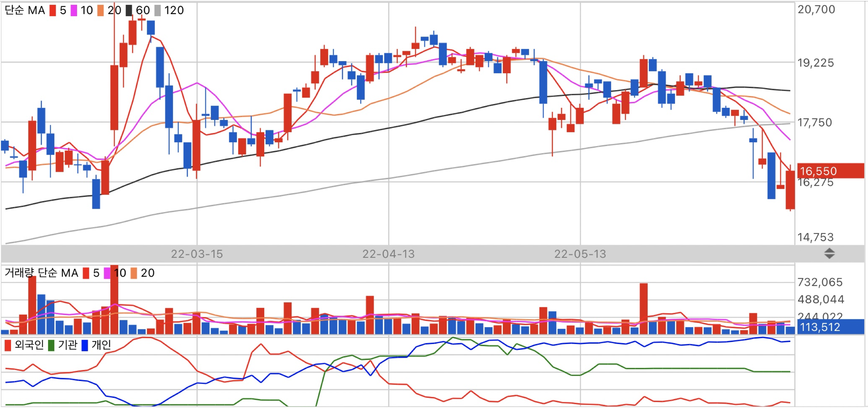Click the blue 개인 legend swatch

click(85, 345)
